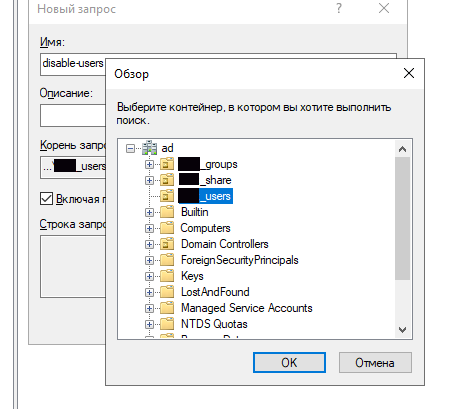Toggle the Включая checkbox in query dialog
The image size is (467, 409).
pos(46,198)
